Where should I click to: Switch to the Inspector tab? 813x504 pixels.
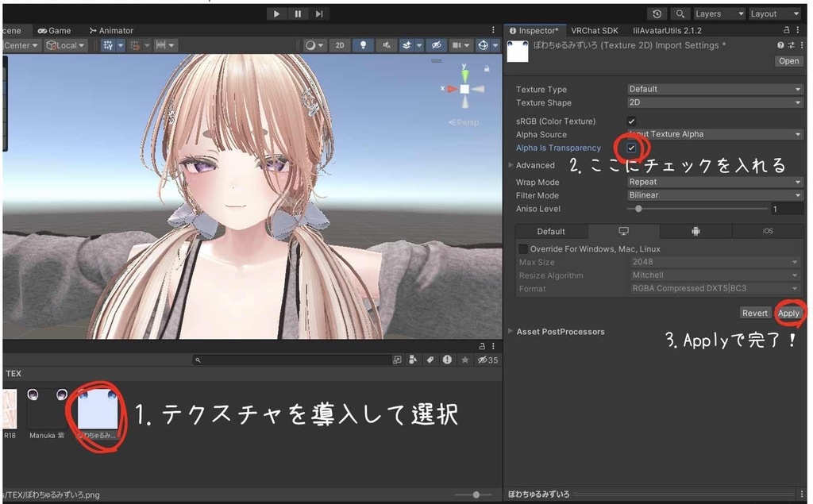coord(534,31)
